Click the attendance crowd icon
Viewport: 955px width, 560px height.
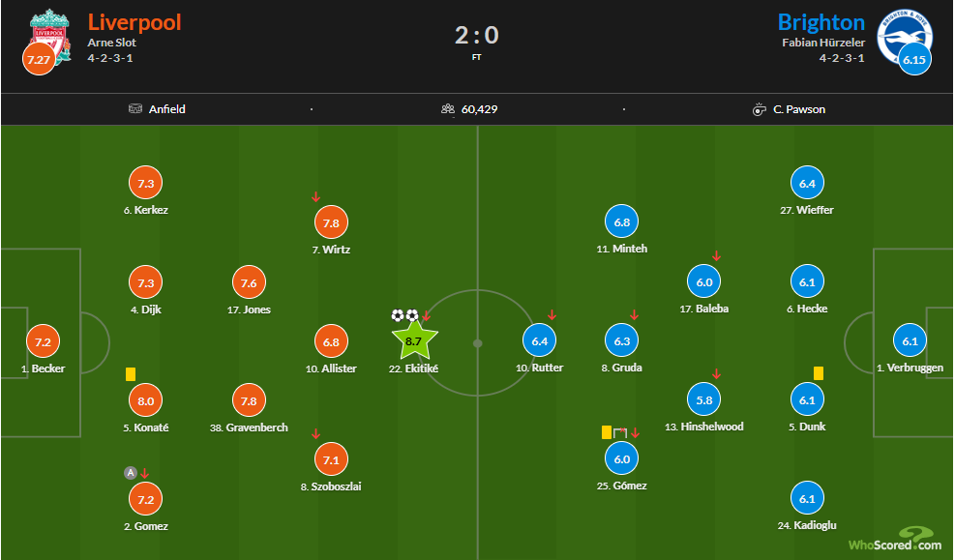point(448,109)
